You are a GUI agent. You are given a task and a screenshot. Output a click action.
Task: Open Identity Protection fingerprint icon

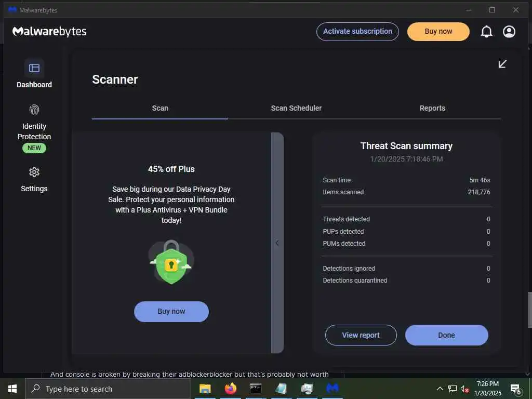(34, 110)
